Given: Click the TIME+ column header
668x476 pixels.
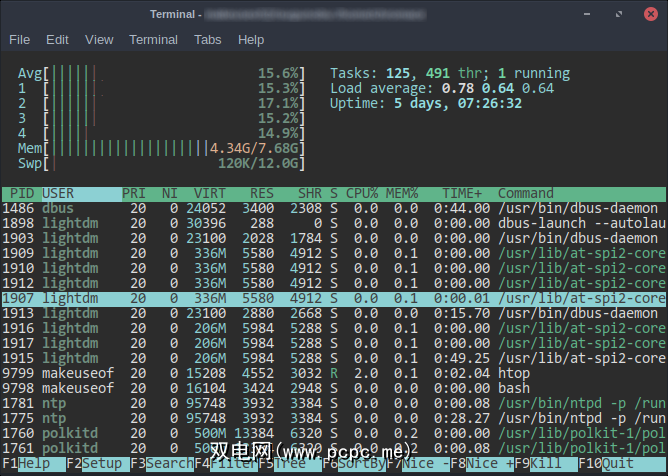Looking at the screenshot, I should point(460,193).
